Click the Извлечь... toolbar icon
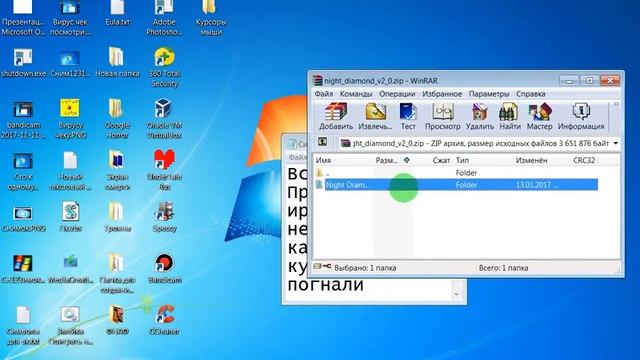 coord(375,116)
